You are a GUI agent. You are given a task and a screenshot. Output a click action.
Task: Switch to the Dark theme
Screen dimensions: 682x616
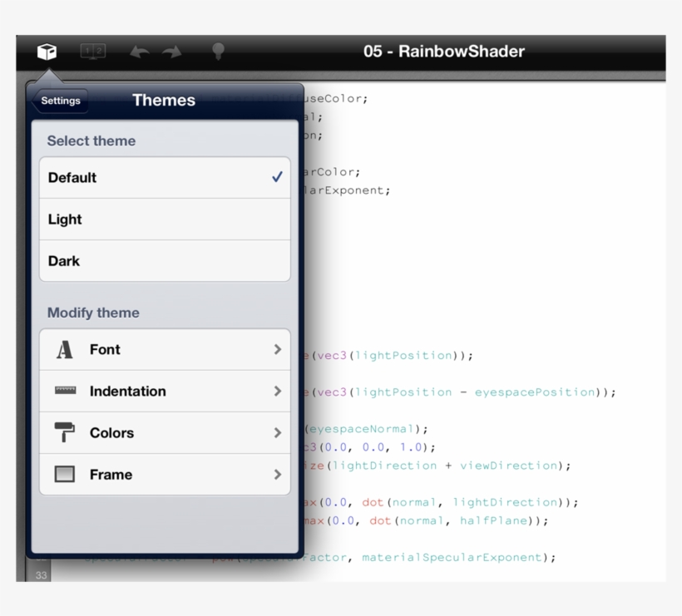click(x=165, y=261)
